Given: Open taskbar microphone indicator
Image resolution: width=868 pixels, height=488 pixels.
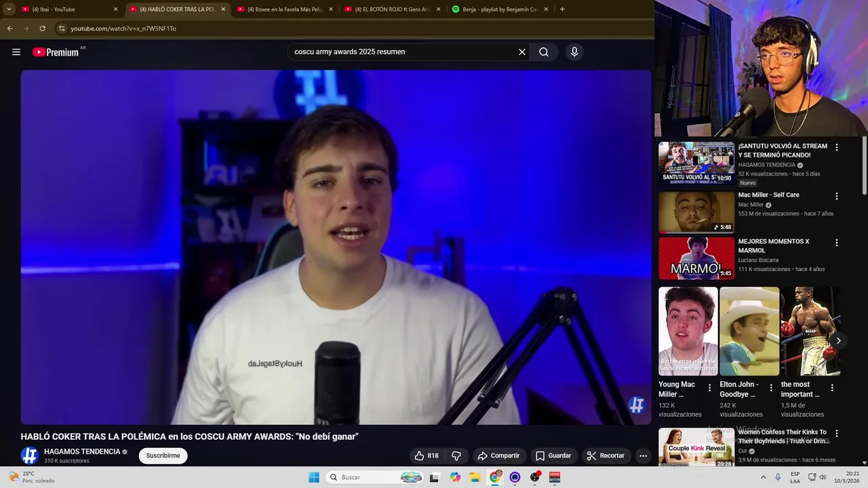Looking at the screenshot, I should tap(778, 477).
